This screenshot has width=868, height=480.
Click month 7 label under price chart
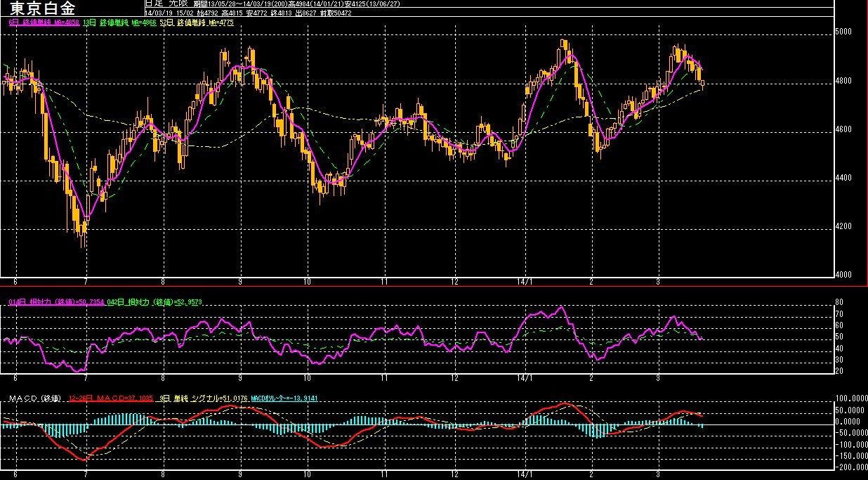point(86,280)
